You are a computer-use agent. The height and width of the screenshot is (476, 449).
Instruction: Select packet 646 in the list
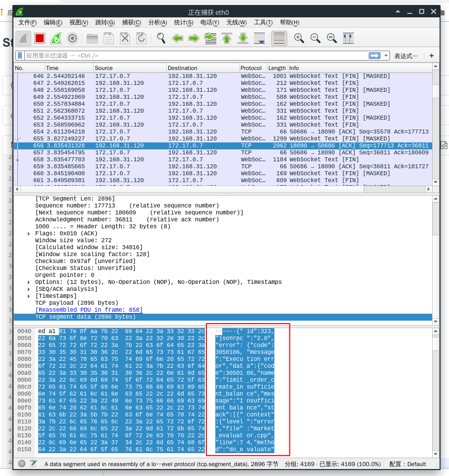223,76
